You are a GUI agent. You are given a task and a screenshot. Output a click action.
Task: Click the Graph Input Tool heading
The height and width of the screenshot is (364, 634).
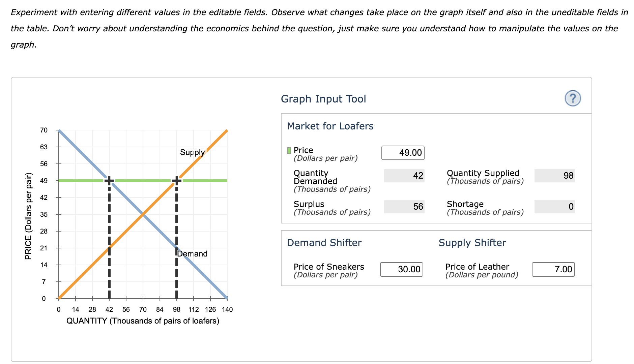tap(324, 99)
